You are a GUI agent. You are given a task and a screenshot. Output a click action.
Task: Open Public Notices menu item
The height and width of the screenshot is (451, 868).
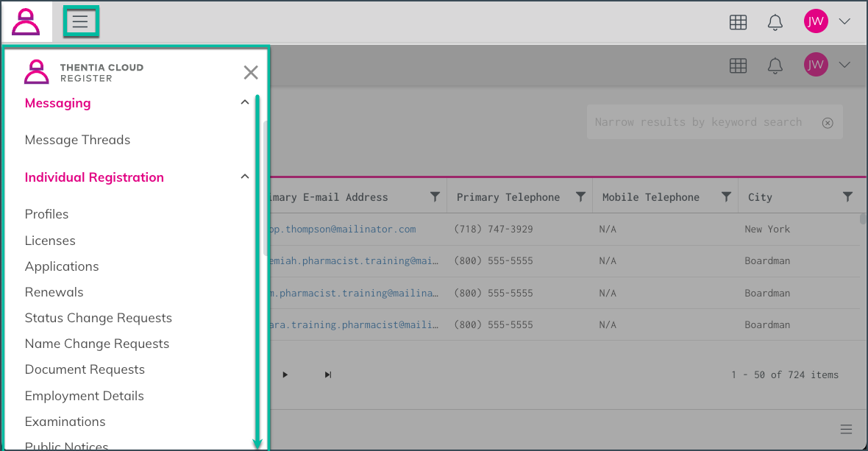point(66,445)
